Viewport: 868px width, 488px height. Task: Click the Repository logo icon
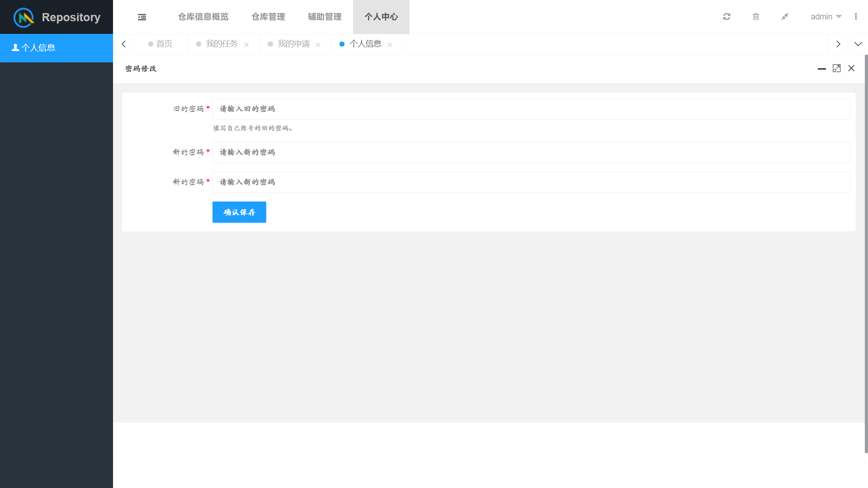pos(24,18)
